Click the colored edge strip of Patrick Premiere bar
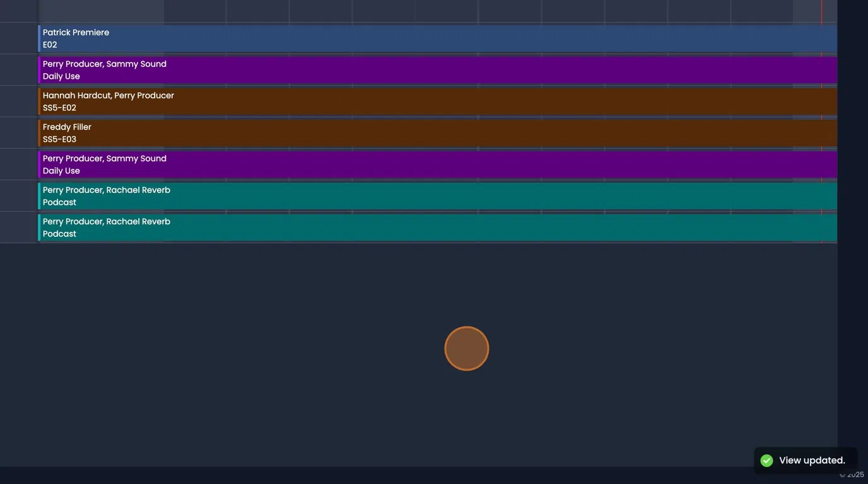The height and width of the screenshot is (484, 868). coord(38,38)
